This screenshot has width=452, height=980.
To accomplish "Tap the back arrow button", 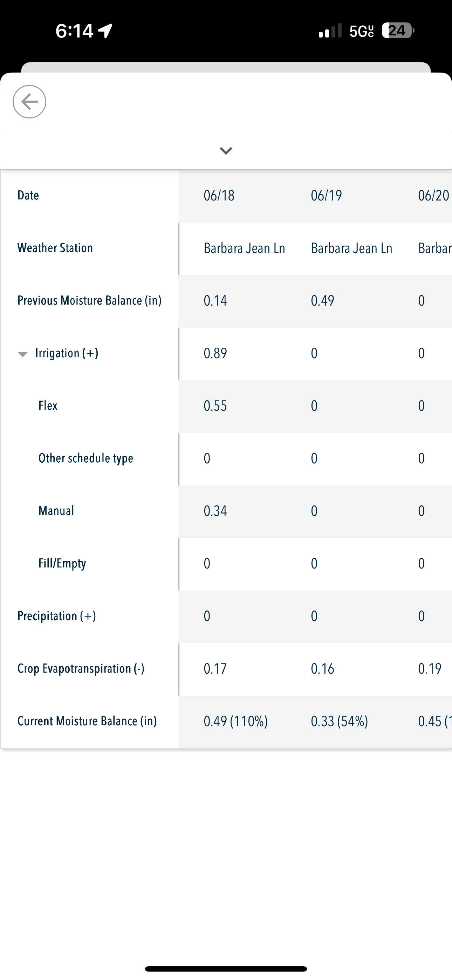I will [29, 102].
